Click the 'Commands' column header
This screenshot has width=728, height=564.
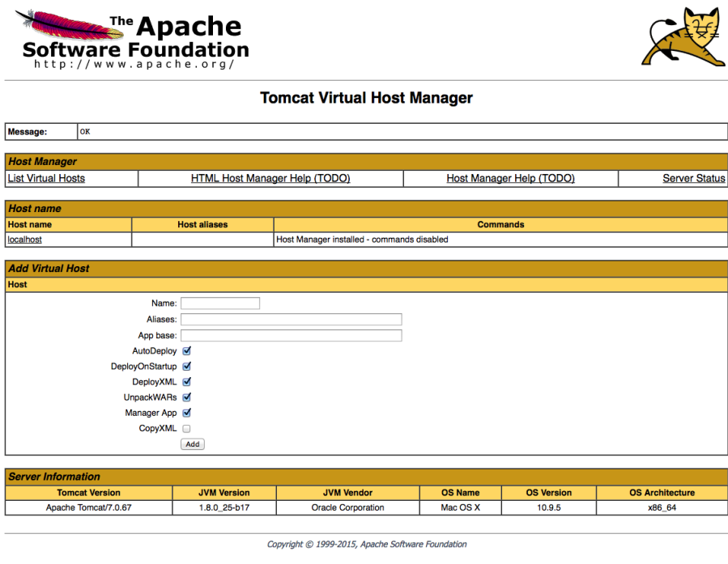click(x=500, y=224)
